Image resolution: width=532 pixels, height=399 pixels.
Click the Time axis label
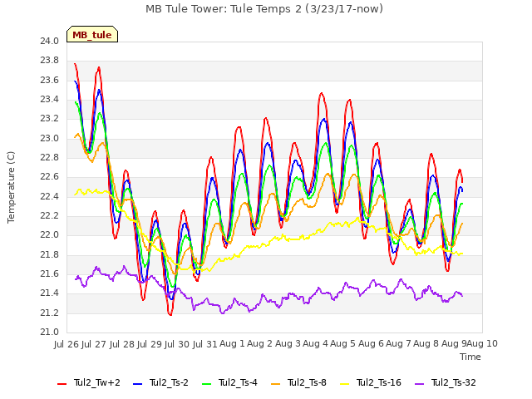(x=470, y=357)
